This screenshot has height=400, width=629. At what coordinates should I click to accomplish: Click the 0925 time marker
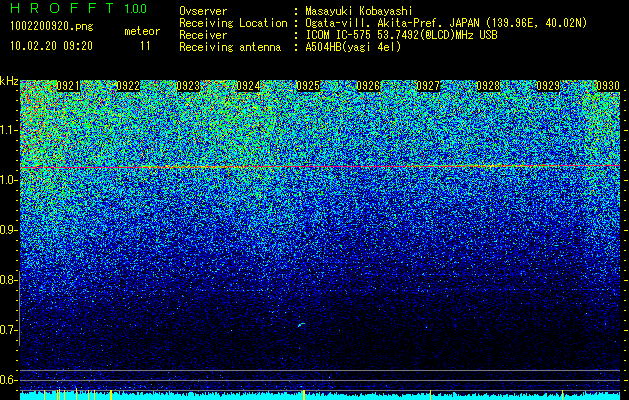[x=308, y=86]
